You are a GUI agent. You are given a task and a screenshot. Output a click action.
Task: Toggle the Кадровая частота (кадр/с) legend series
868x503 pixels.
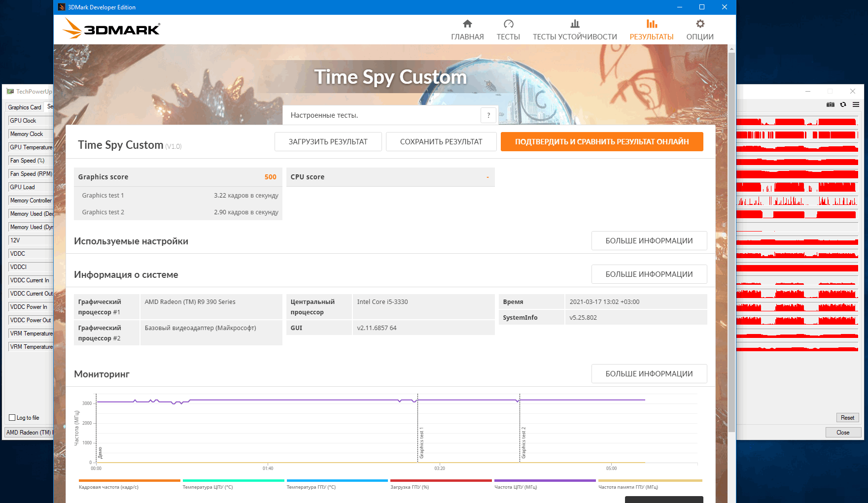(130, 484)
